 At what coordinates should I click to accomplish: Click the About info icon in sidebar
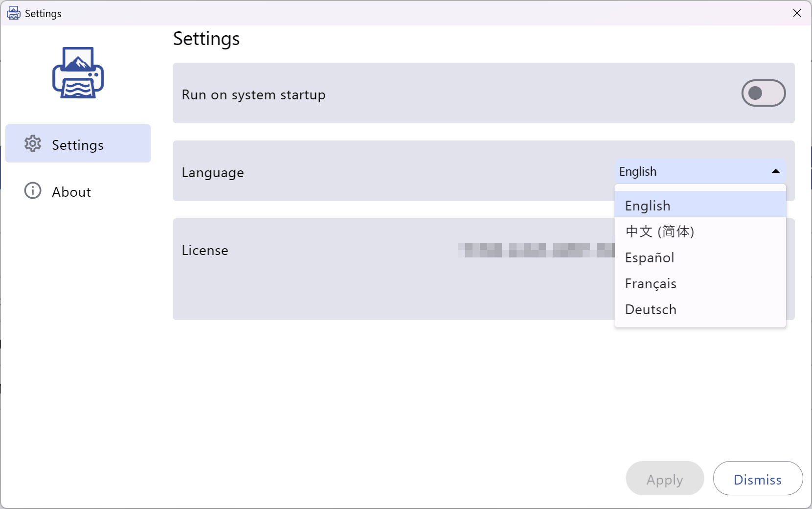pyautogui.click(x=31, y=191)
